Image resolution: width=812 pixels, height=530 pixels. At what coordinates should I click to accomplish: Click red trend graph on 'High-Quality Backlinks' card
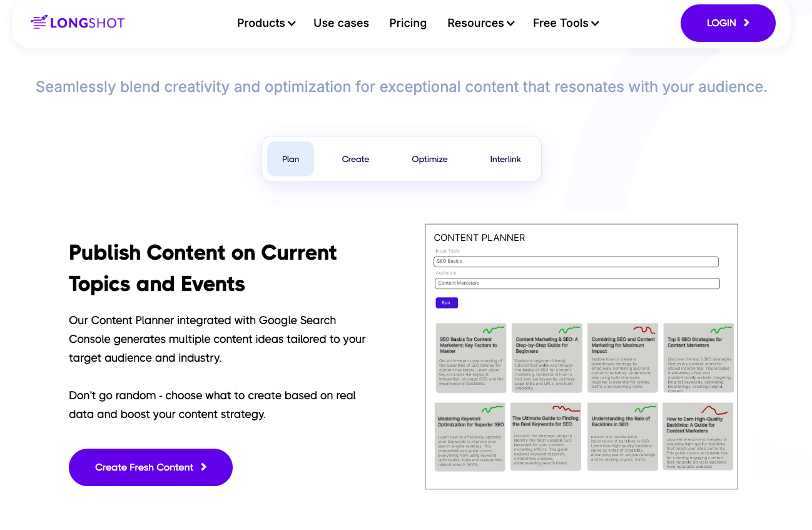pos(714,410)
